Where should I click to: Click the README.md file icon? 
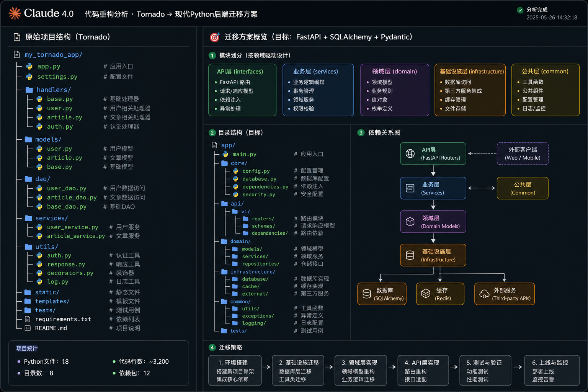tap(28, 328)
